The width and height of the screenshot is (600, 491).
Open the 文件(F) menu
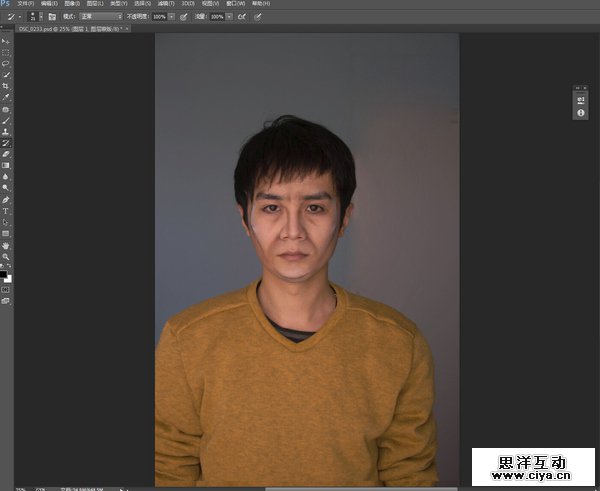[x=26, y=3]
